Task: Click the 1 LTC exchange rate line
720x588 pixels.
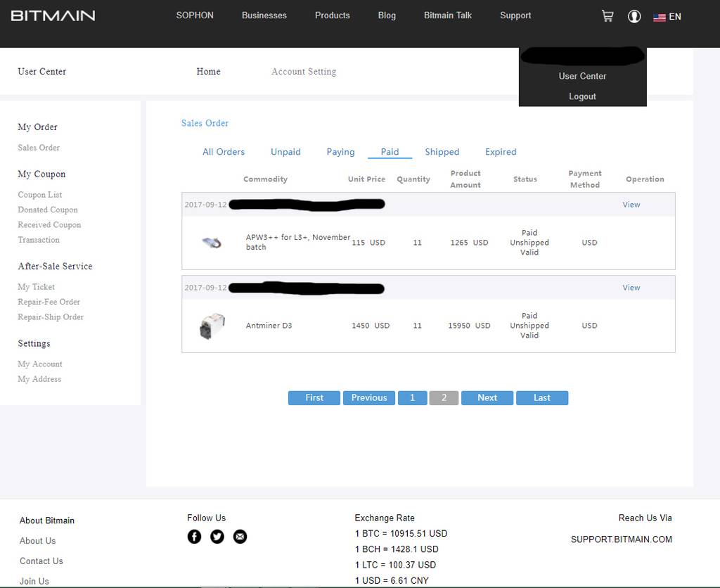Action: pos(395,565)
